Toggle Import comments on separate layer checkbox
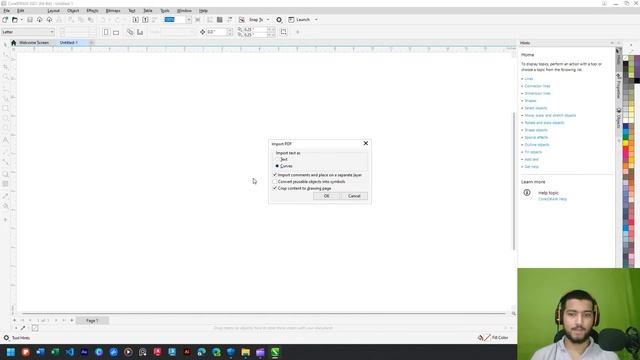 point(275,175)
